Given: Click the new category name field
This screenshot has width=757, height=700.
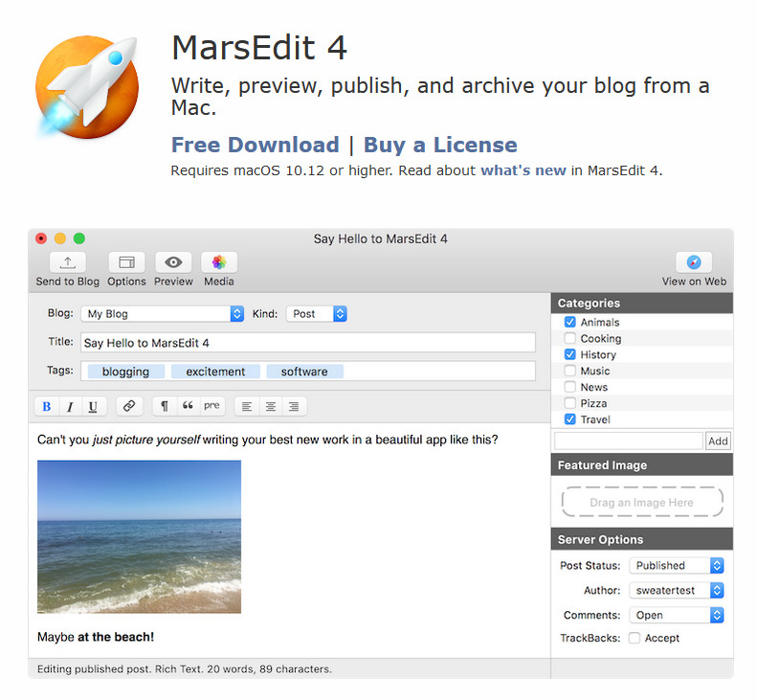Looking at the screenshot, I should click(629, 441).
